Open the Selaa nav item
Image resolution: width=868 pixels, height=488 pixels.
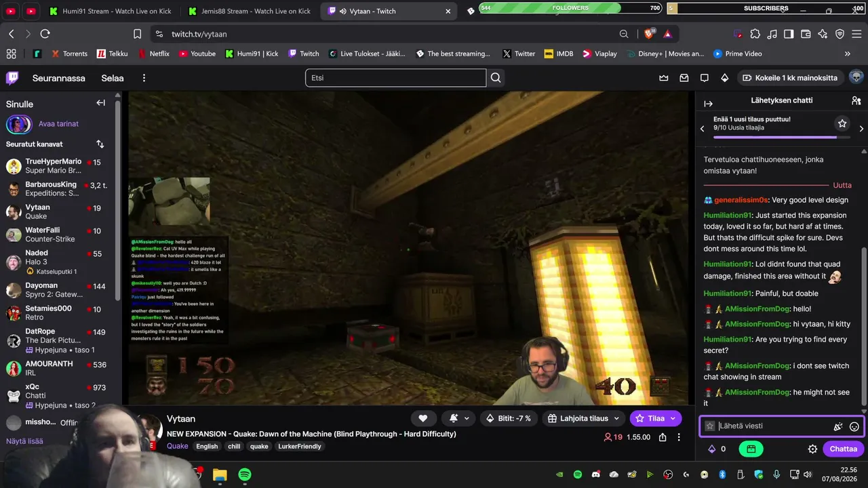[x=113, y=78]
